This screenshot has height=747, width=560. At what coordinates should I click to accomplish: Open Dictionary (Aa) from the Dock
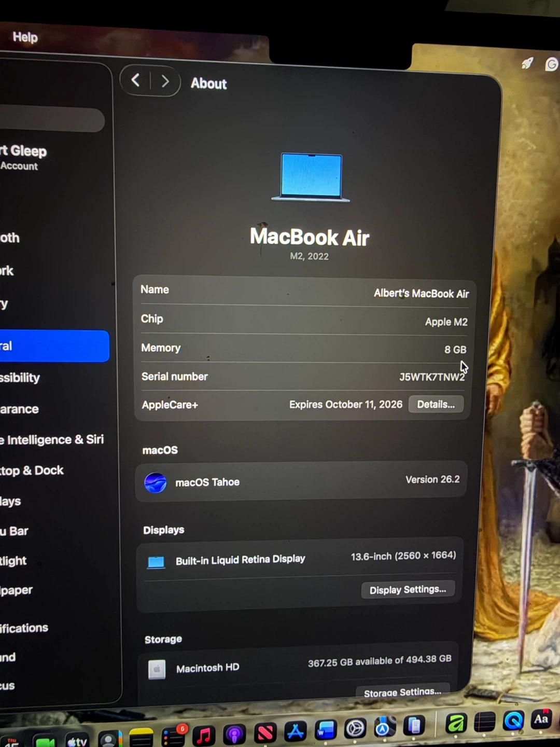click(x=541, y=720)
